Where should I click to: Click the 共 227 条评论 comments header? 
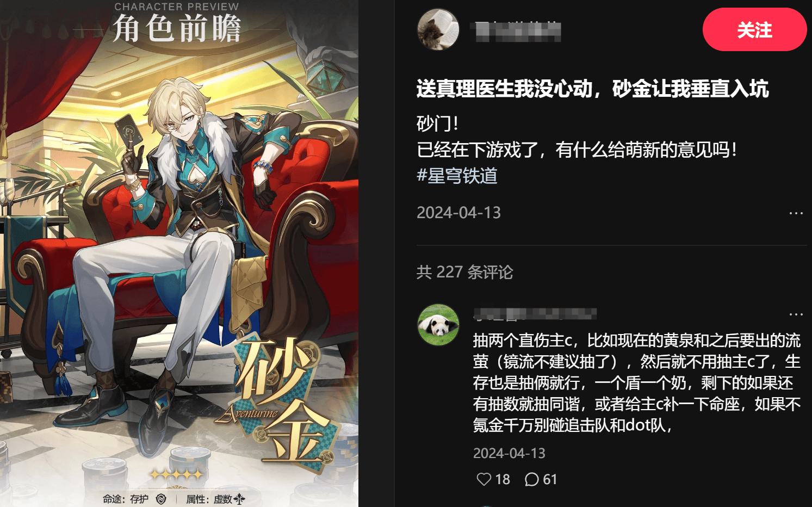click(x=465, y=272)
